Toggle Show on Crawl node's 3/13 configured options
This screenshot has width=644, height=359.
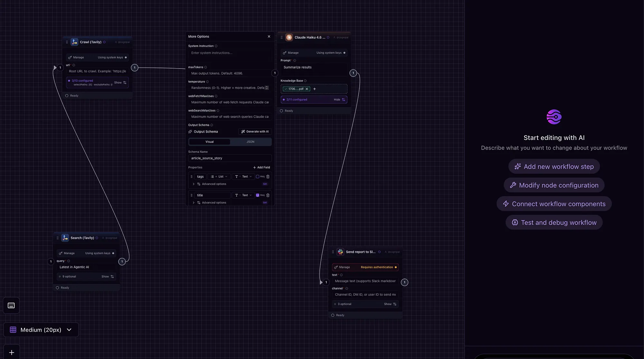point(120,82)
